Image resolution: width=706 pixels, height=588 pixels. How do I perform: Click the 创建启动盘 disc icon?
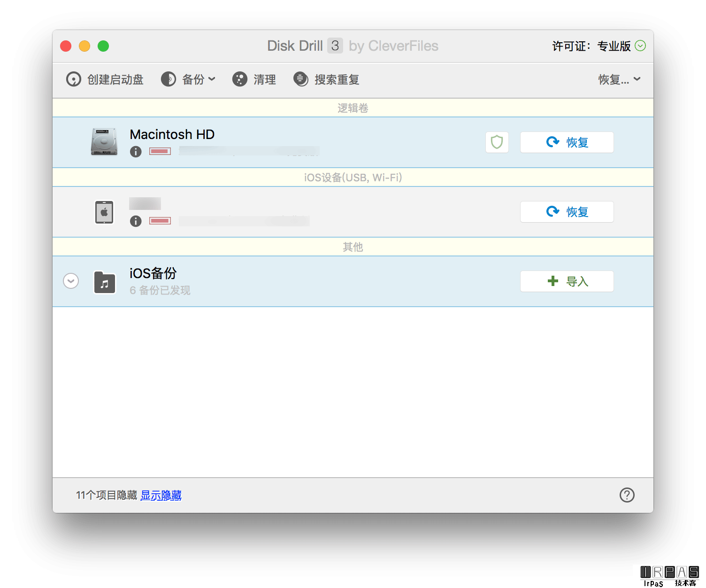(x=73, y=79)
